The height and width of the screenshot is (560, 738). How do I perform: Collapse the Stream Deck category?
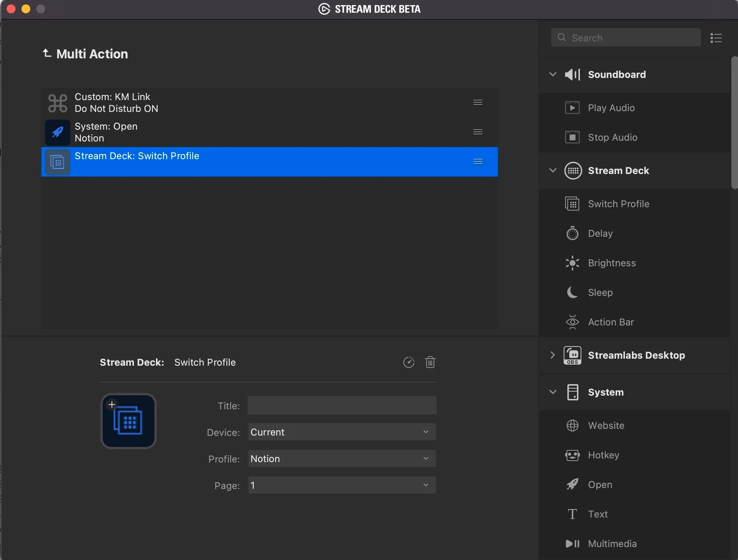click(x=553, y=170)
